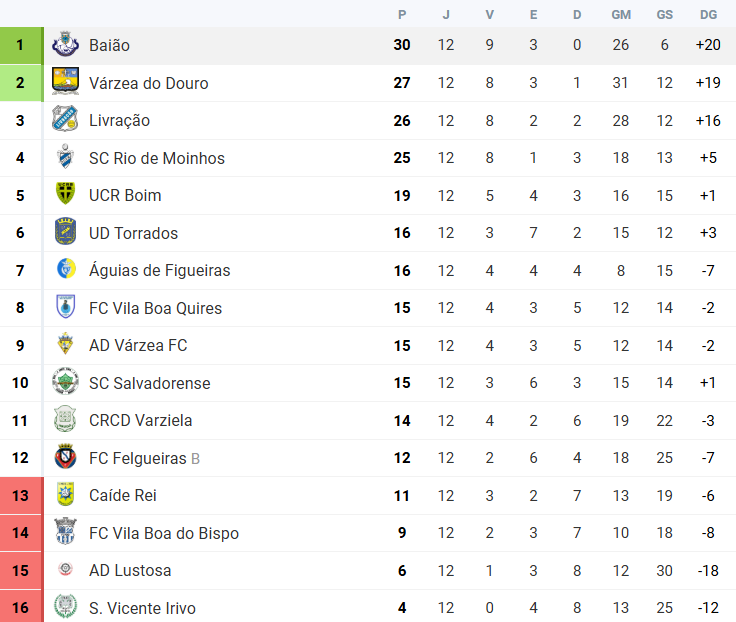This screenshot has width=736, height=622.
Task: Select the Livração team badge
Action: click(65, 119)
